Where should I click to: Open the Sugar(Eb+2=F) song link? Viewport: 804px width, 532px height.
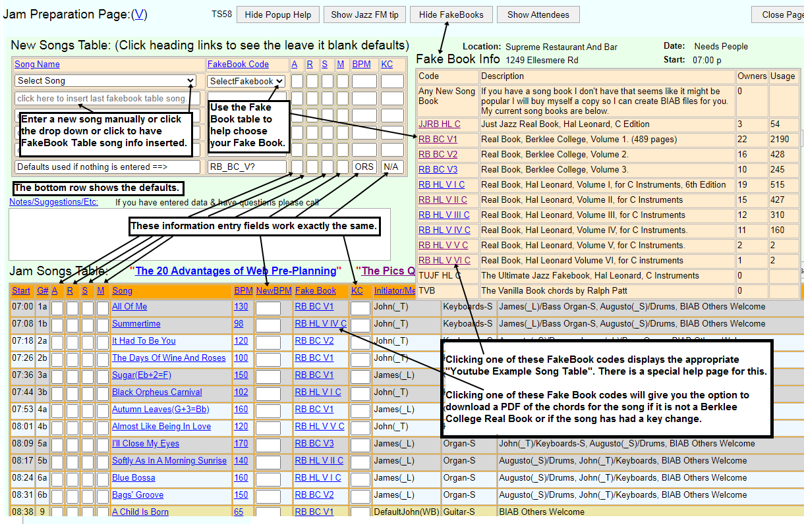(142, 375)
